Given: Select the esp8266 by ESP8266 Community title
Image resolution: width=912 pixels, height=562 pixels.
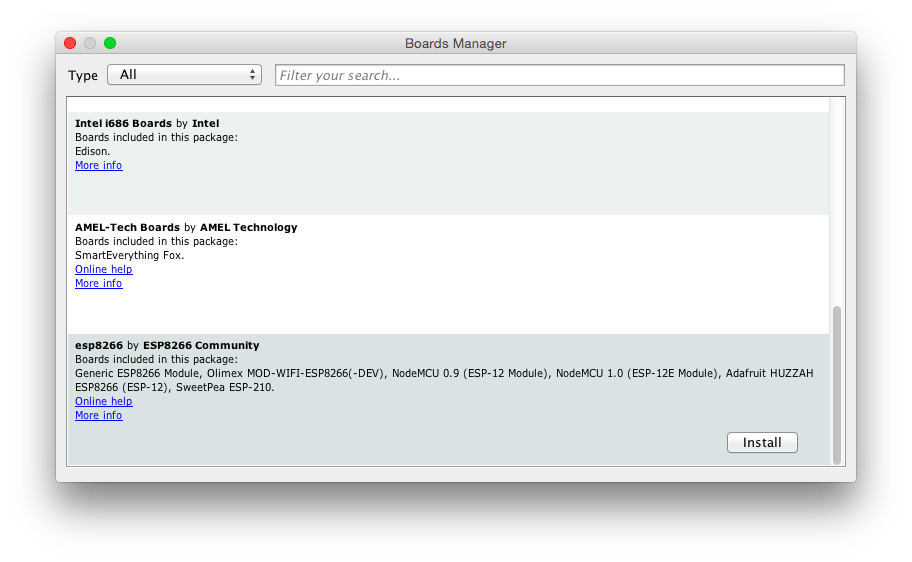Looking at the screenshot, I should [167, 346].
